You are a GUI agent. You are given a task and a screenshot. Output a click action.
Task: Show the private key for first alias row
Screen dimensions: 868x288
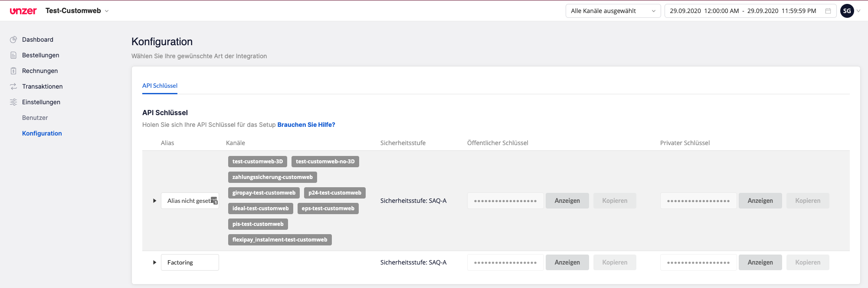[760, 201]
